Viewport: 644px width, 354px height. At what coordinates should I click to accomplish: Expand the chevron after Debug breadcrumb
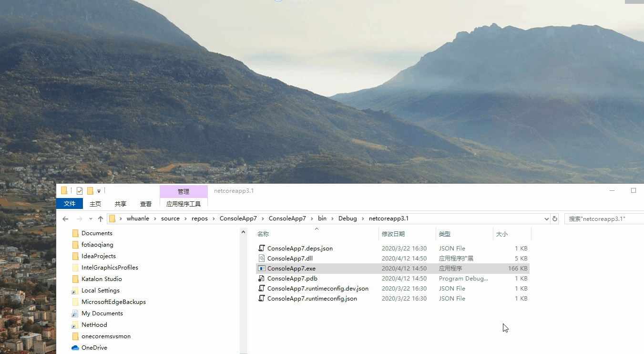click(x=363, y=219)
